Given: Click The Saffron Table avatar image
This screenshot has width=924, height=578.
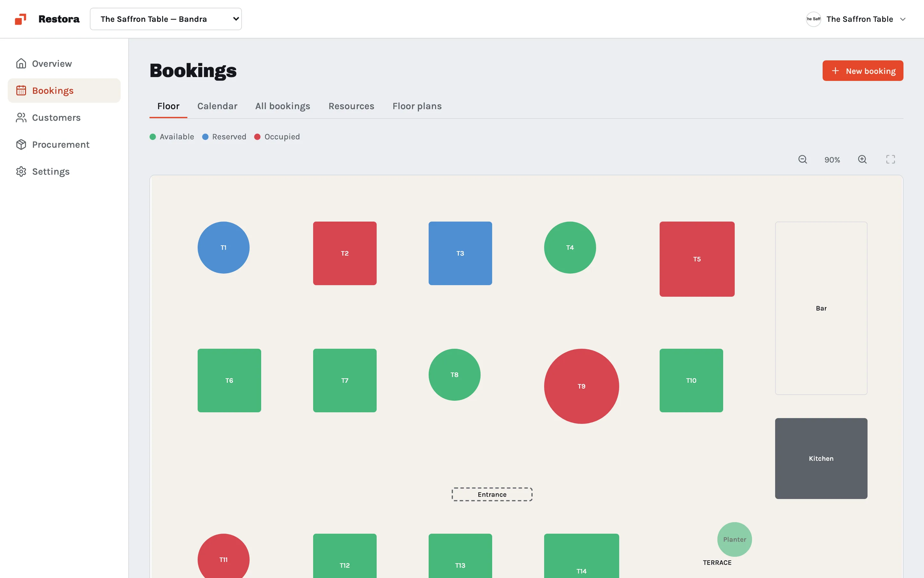Looking at the screenshot, I should click(813, 19).
